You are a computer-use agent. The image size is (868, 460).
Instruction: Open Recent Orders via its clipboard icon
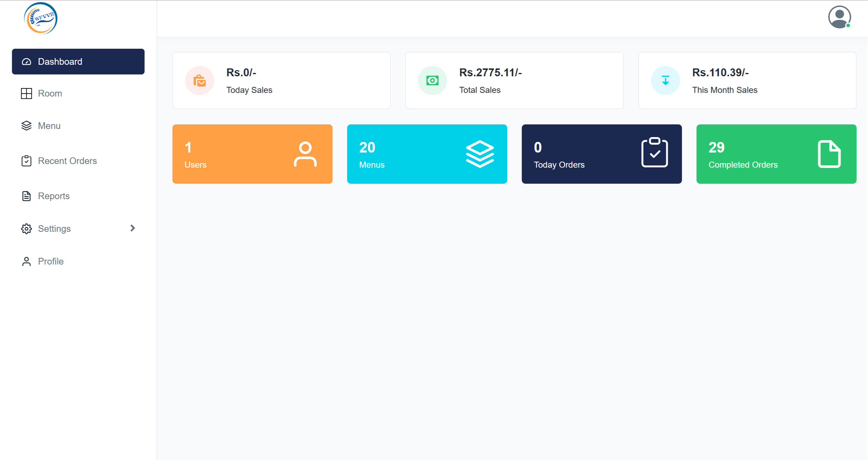click(x=27, y=161)
